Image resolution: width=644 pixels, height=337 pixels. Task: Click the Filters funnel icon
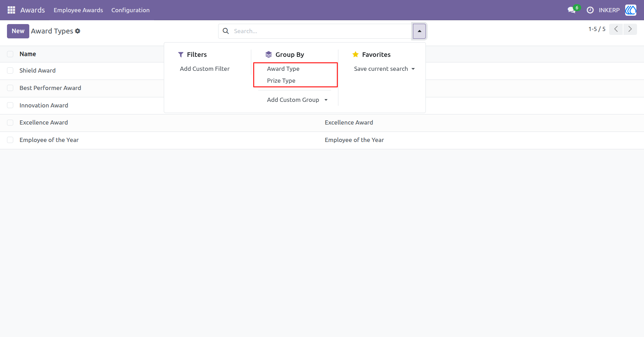(x=181, y=54)
